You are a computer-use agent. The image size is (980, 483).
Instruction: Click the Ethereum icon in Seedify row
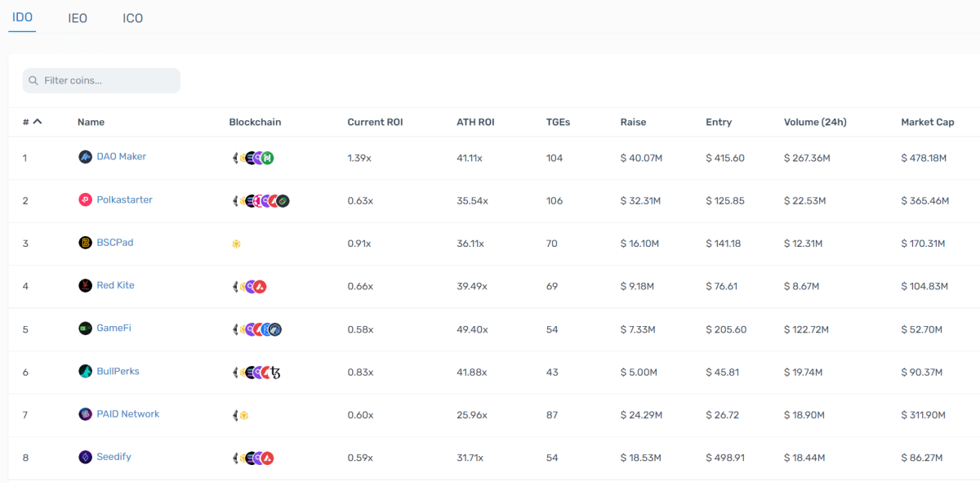(x=235, y=458)
